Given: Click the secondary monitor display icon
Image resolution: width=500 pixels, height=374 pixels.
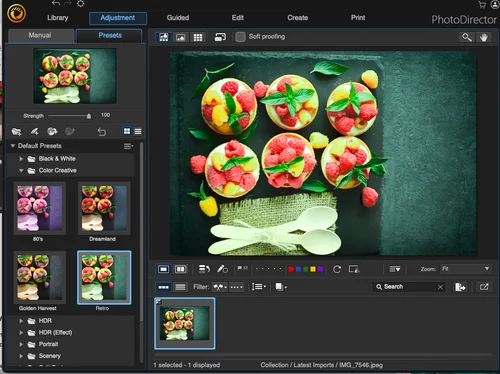Looking at the screenshot, I should (220, 37).
